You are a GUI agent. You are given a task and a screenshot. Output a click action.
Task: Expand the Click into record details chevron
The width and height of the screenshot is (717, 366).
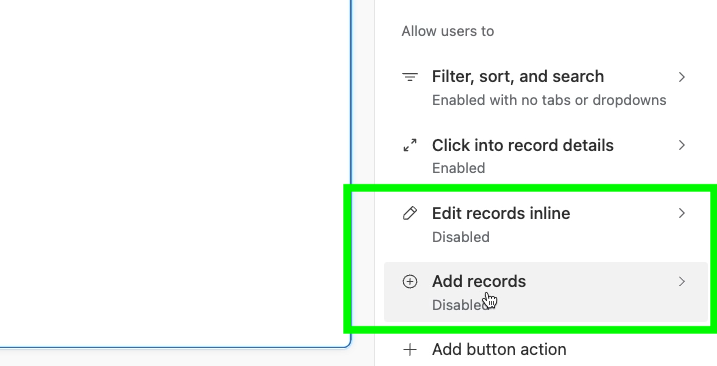pos(682,145)
